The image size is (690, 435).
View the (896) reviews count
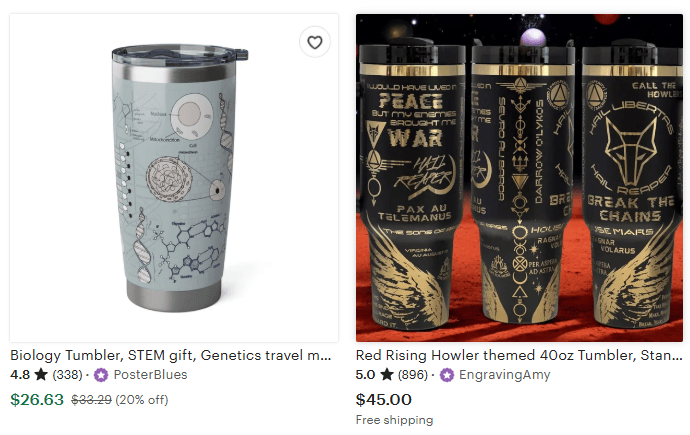tap(413, 375)
